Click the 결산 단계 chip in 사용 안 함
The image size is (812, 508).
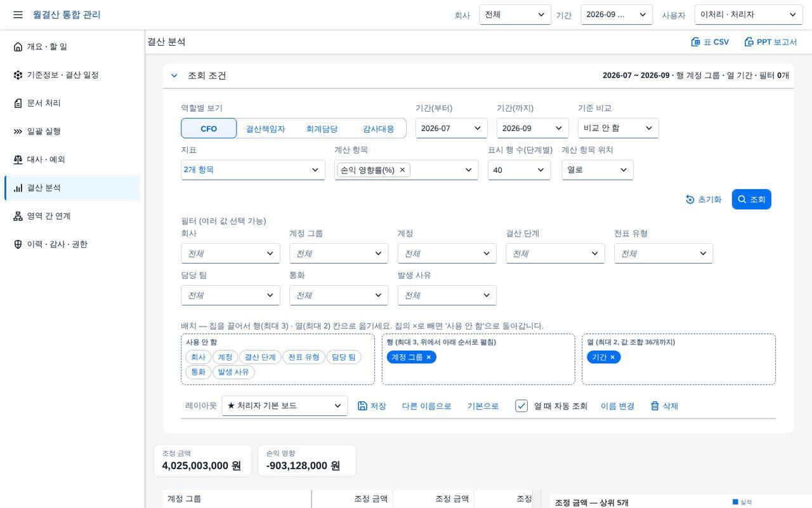pos(260,357)
